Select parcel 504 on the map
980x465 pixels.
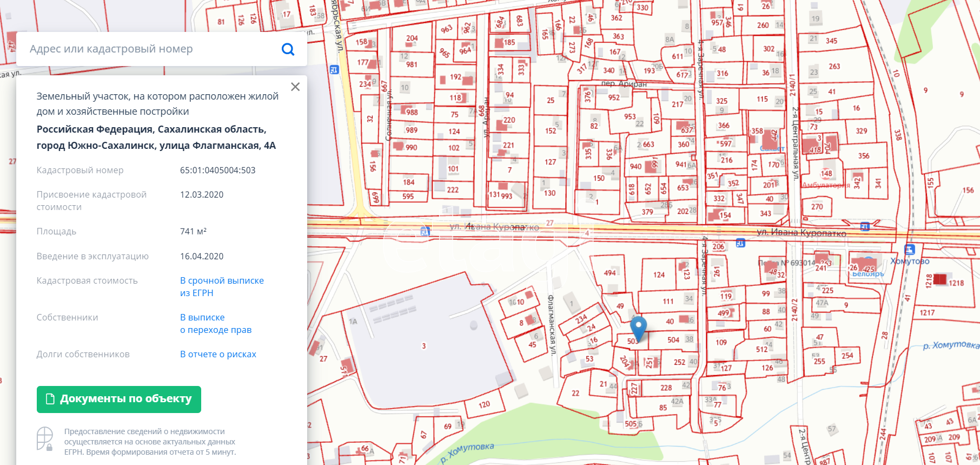pyautogui.click(x=673, y=340)
